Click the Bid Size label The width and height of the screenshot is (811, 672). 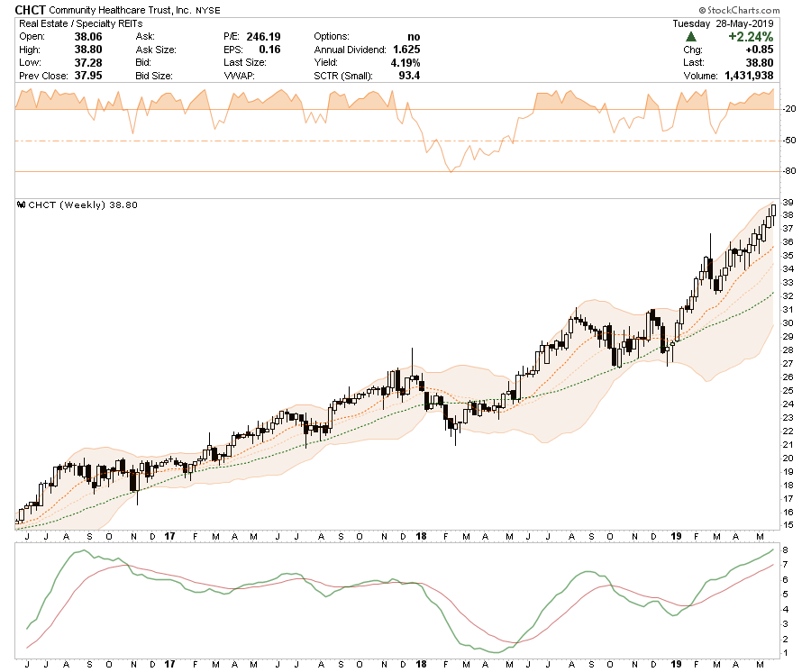click(154, 76)
